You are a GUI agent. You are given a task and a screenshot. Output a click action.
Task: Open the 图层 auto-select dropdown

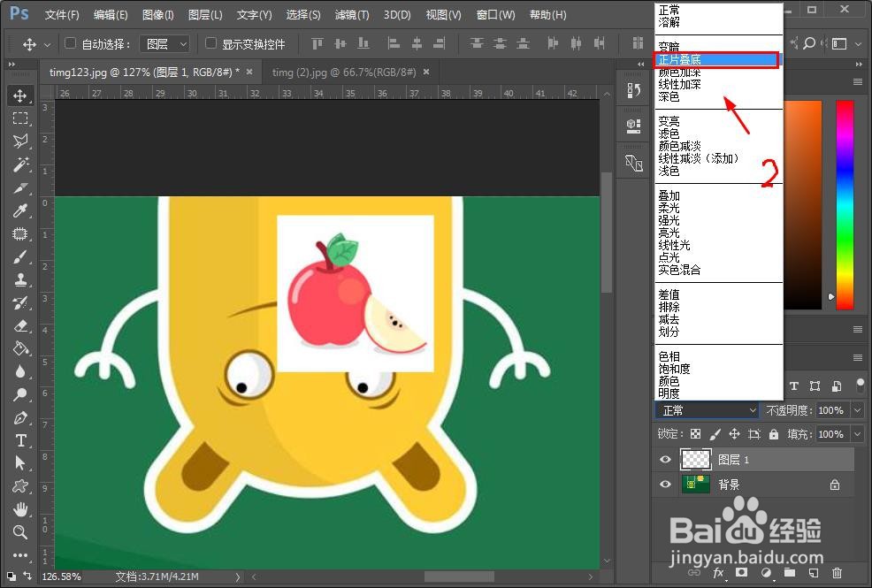164,44
